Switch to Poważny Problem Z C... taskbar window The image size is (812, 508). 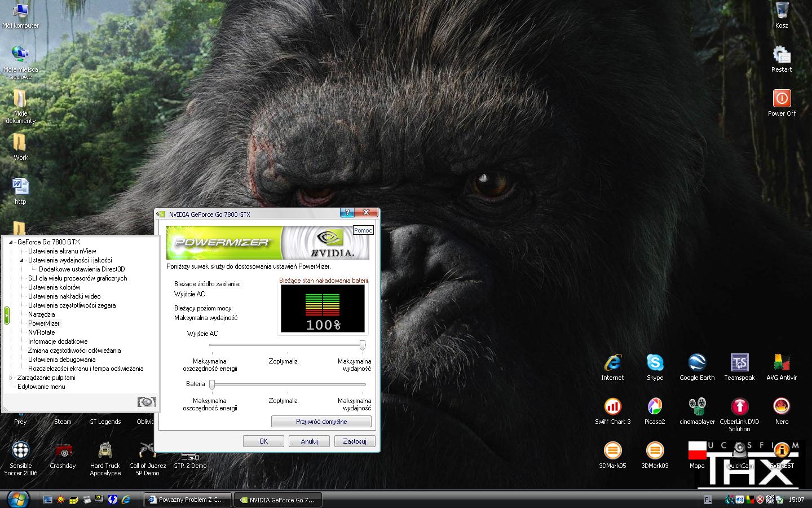(188, 500)
